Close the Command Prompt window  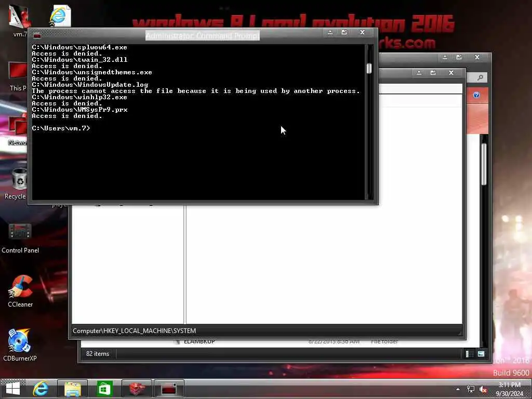(x=362, y=32)
